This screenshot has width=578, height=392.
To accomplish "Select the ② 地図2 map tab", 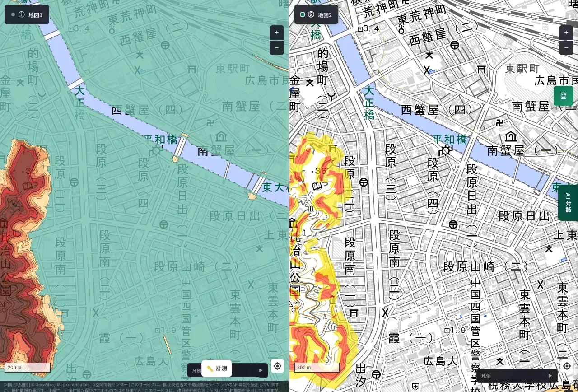I will [x=316, y=14].
